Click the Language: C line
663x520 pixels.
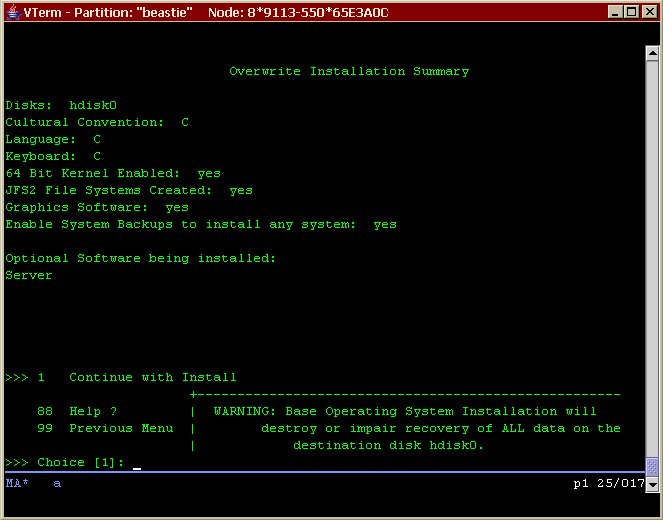tap(53, 140)
